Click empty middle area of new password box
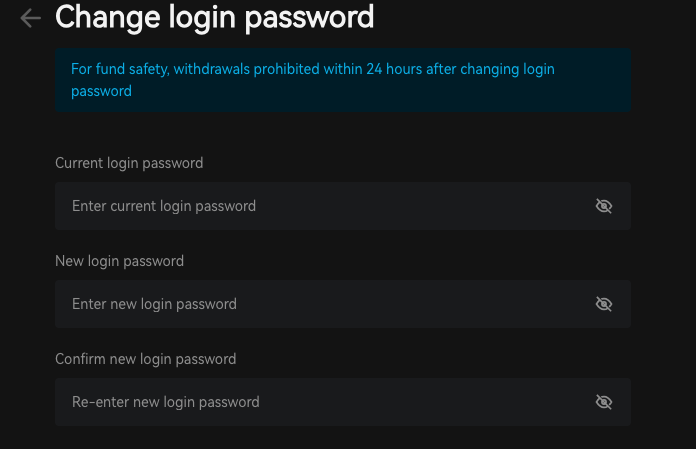Viewport: 696px width, 449px height. [x=413, y=304]
